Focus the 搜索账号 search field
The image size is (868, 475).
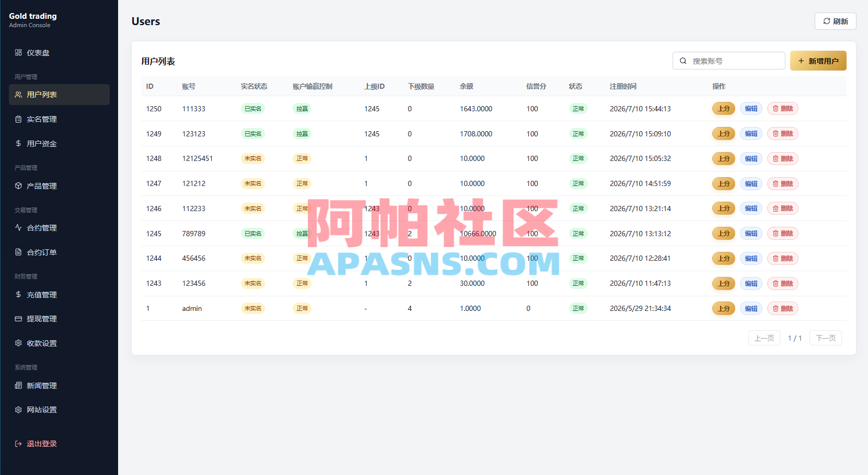tap(729, 61)
